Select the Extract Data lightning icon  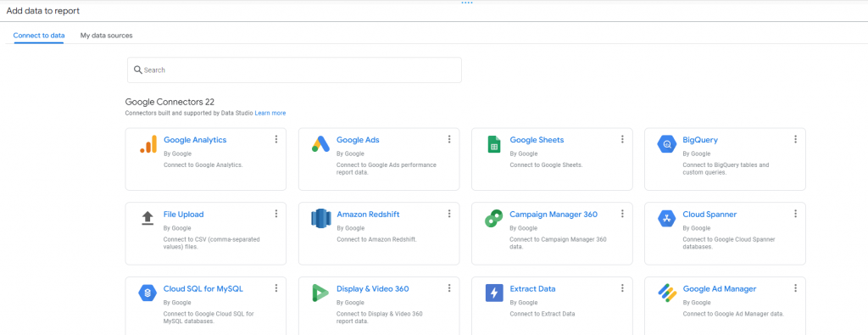point(494,293)
